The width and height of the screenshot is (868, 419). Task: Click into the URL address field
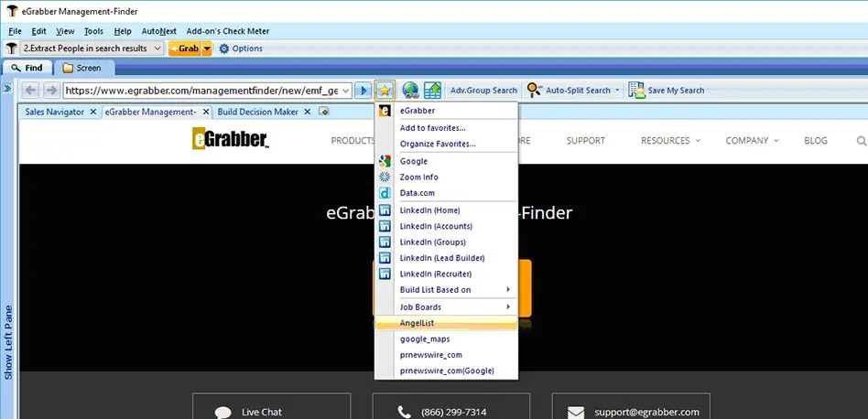(x=201, y=90)
